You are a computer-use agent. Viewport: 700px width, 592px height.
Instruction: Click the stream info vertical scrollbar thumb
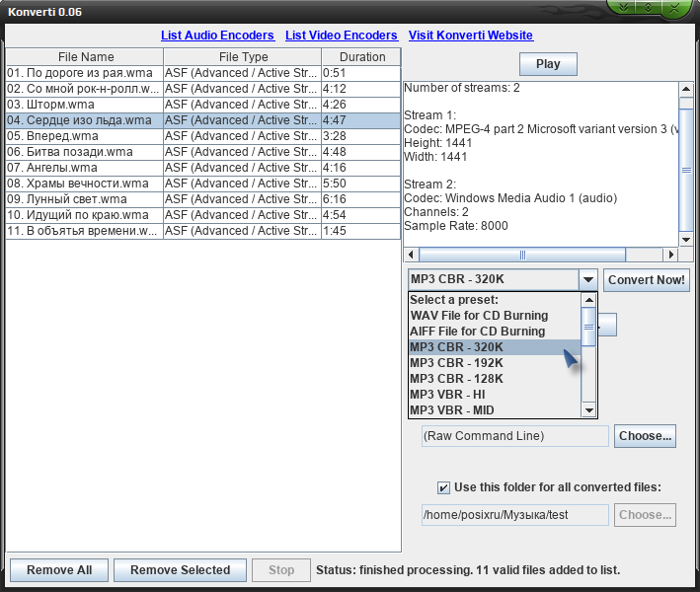click(x=686, y=170)
